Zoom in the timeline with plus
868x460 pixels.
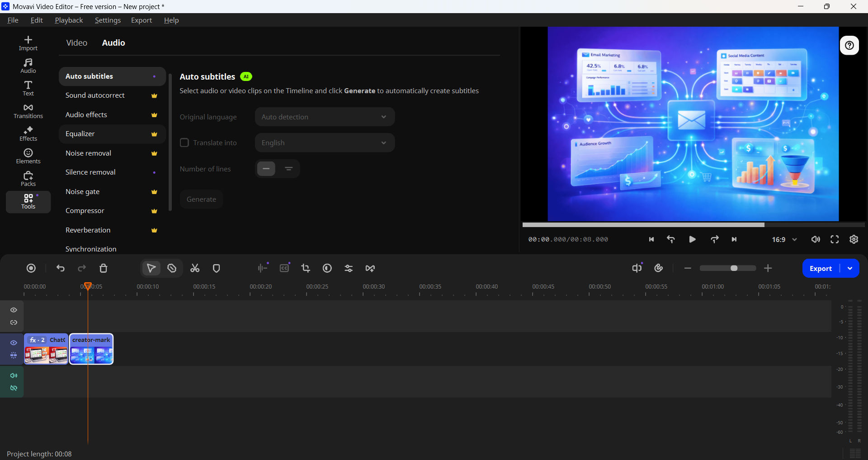(x=768, y=268)
